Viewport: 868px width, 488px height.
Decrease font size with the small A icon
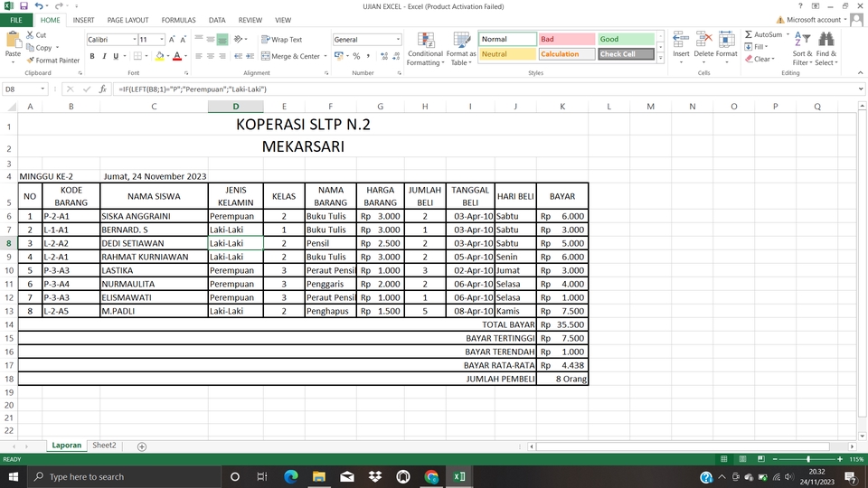pos(184,39)
